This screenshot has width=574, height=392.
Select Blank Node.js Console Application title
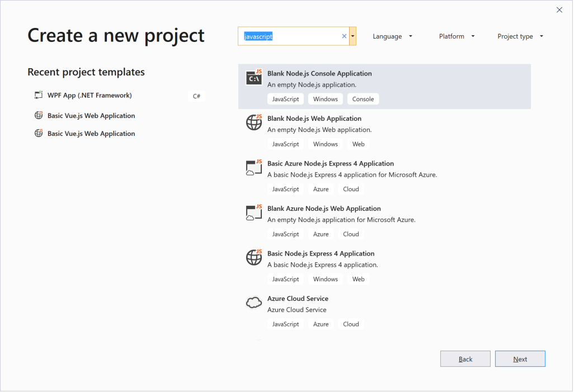coord(319,74)
